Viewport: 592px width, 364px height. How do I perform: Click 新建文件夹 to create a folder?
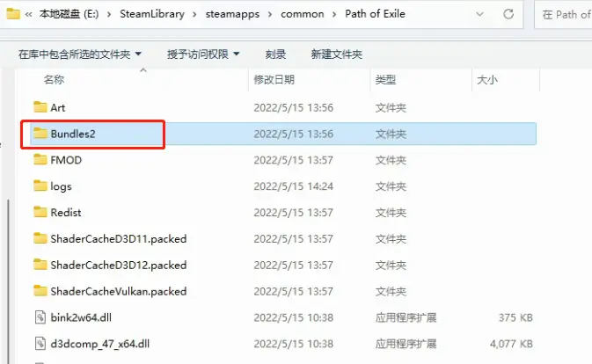(x=336, y=54)
